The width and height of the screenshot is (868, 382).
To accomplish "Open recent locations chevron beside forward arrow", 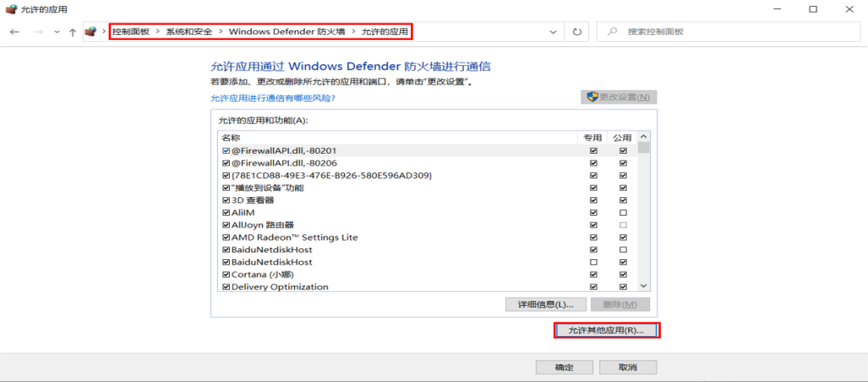I will (57, 32).
